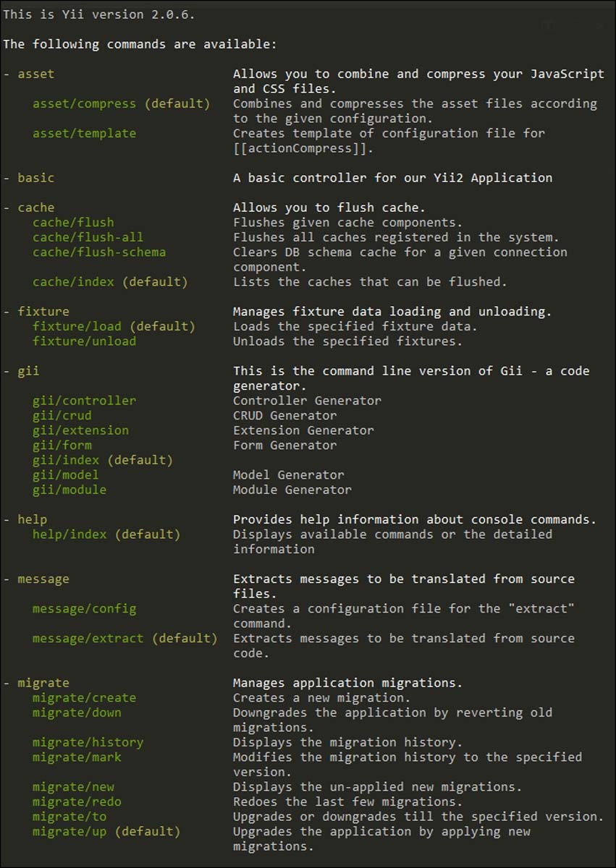Select the fixture/unload command text

(x=84, y=341)
